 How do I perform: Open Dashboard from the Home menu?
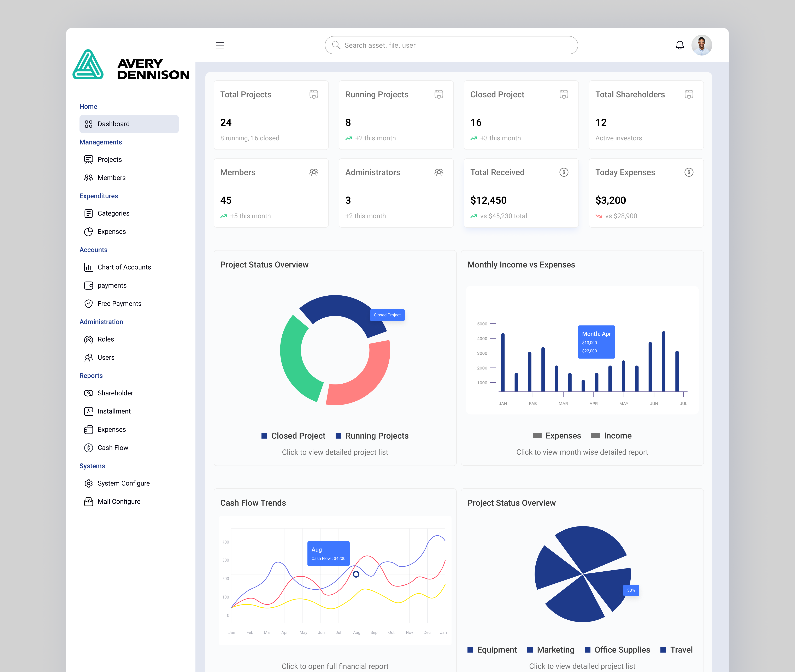point(113,124)
